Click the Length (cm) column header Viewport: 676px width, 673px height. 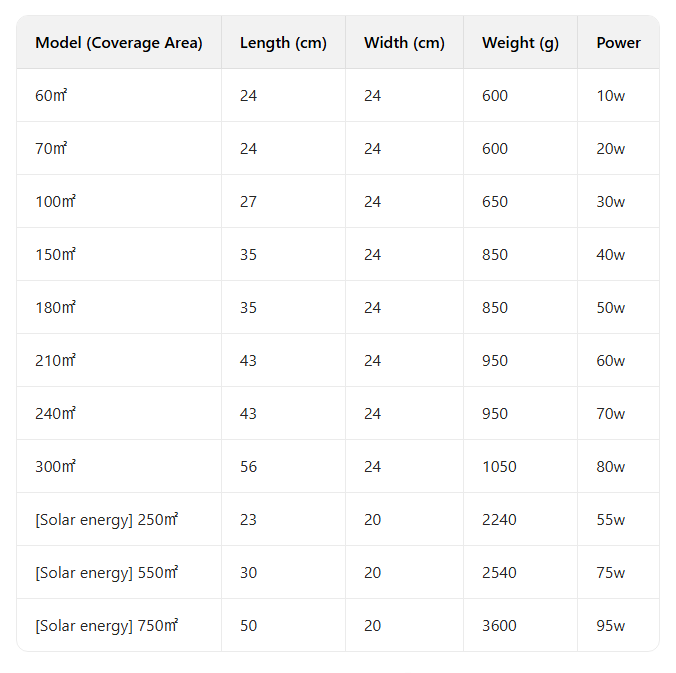coord(283,43)
